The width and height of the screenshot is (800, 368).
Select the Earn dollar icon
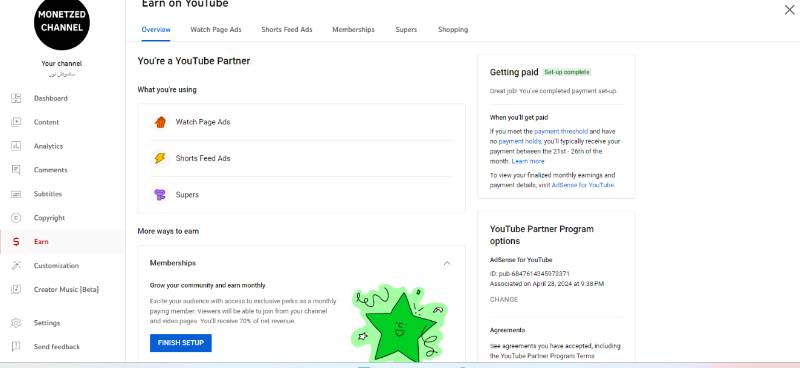[16, 242]
